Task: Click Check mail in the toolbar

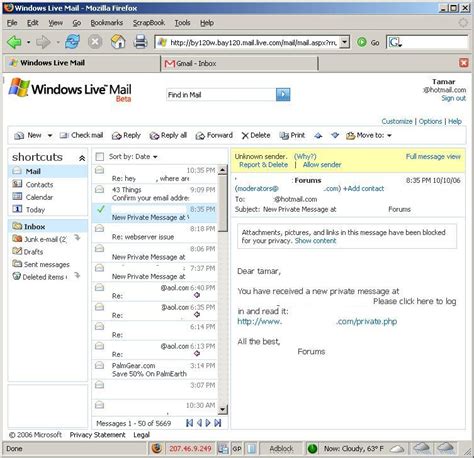Action: point(81,135)
